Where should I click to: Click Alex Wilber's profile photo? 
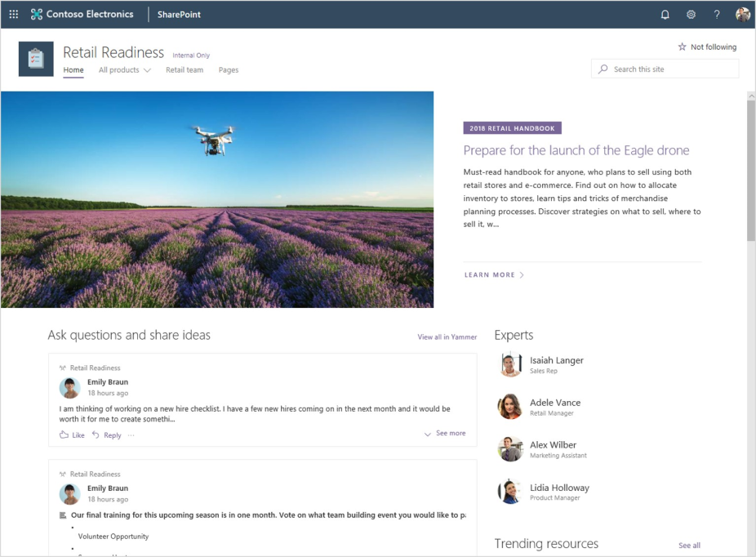510,449
